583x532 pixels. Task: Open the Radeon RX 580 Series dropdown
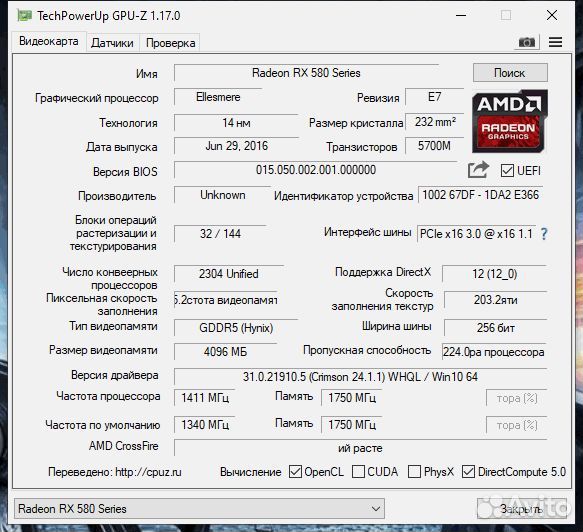point(199,508)
